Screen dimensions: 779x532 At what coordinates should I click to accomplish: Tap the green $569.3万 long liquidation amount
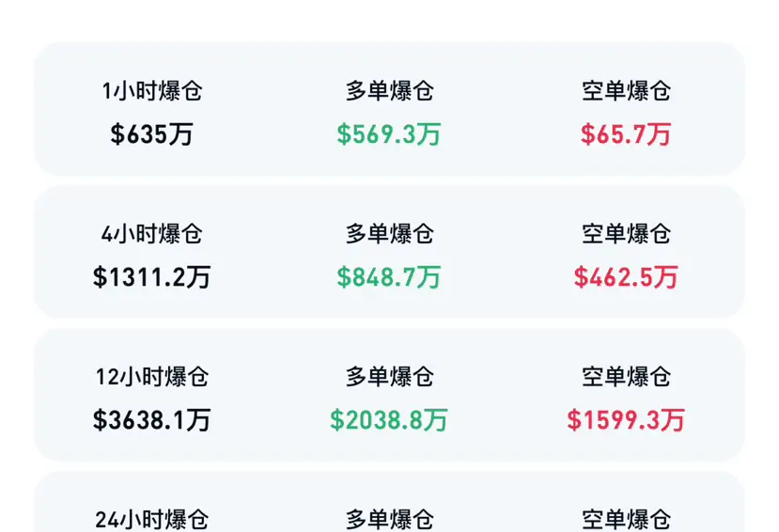(x=389, y=134)
